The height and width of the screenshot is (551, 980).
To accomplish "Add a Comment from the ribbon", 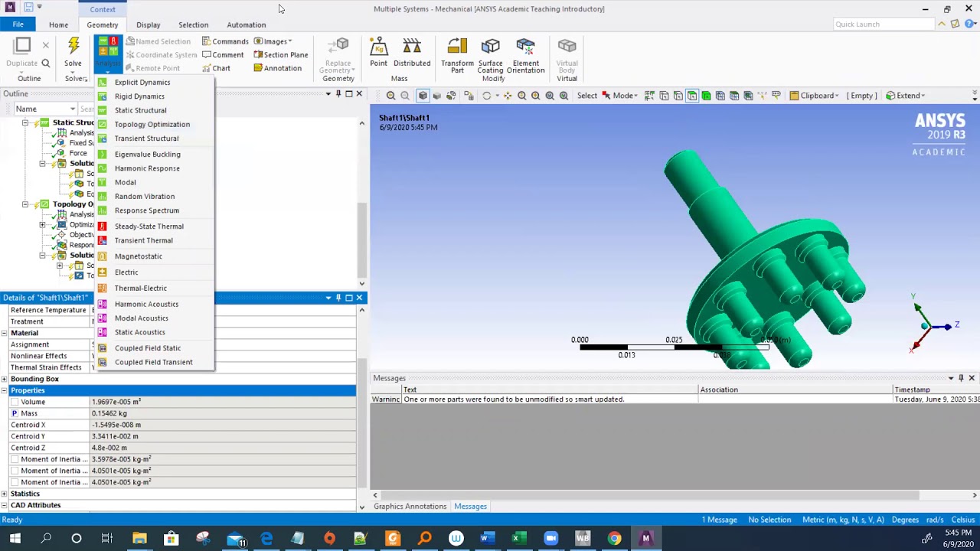I will click(x=223, y=55).
